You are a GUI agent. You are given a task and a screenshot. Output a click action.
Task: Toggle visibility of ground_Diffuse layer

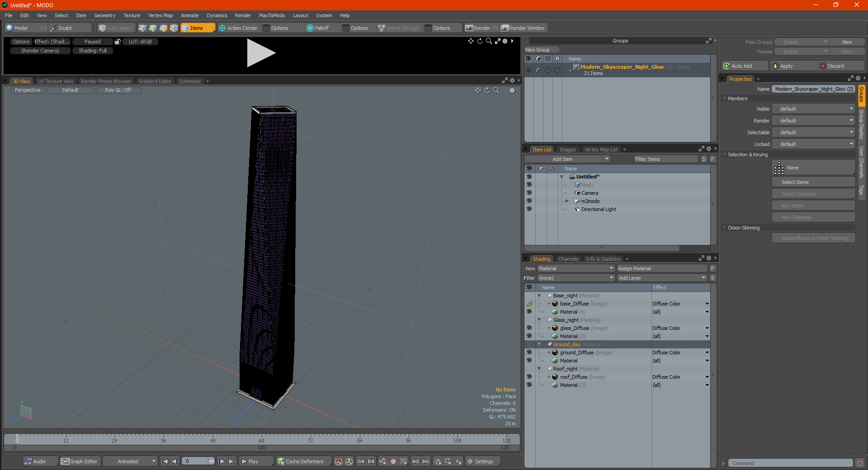[529, 352]
